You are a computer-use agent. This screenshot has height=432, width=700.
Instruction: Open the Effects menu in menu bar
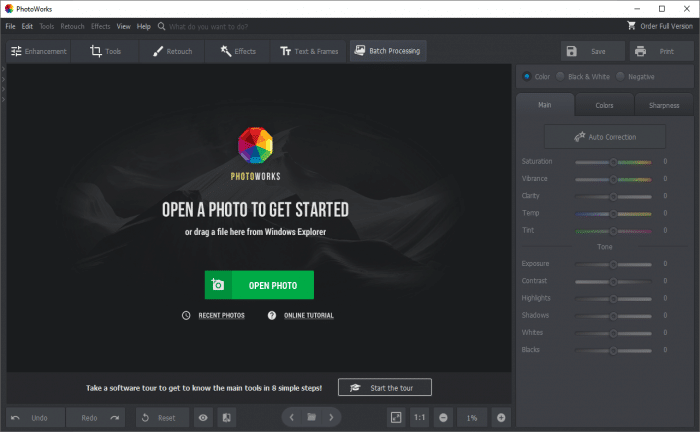click(100, 26)
